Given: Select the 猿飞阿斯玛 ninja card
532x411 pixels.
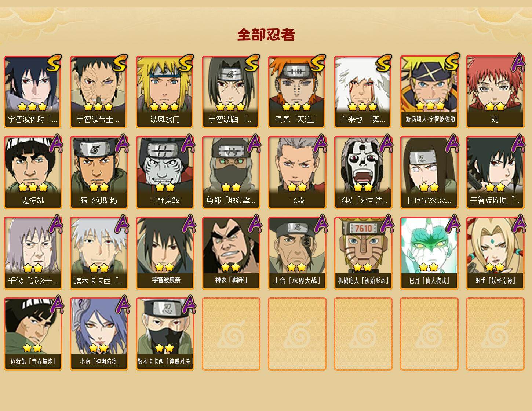Looking at the screenshot, I should (x=99, y=172).
